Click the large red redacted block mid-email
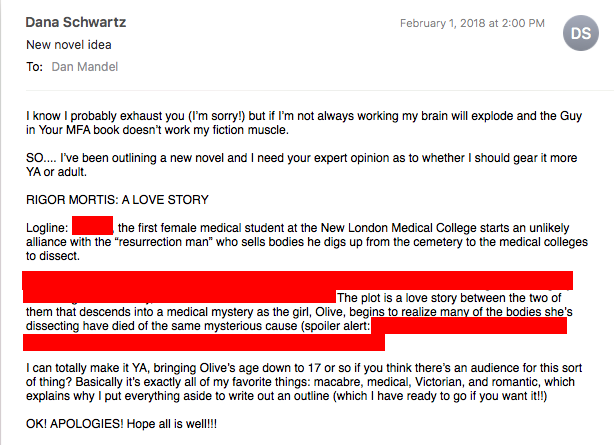This screenshot has width=614, height=445. click(x=298, y=286)
